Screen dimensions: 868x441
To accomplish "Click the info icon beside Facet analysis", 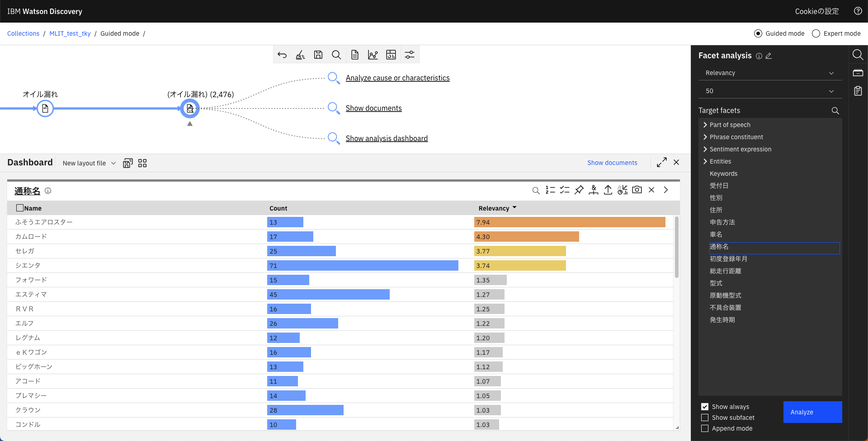I will pyautogui.click(x=759, y=56).
